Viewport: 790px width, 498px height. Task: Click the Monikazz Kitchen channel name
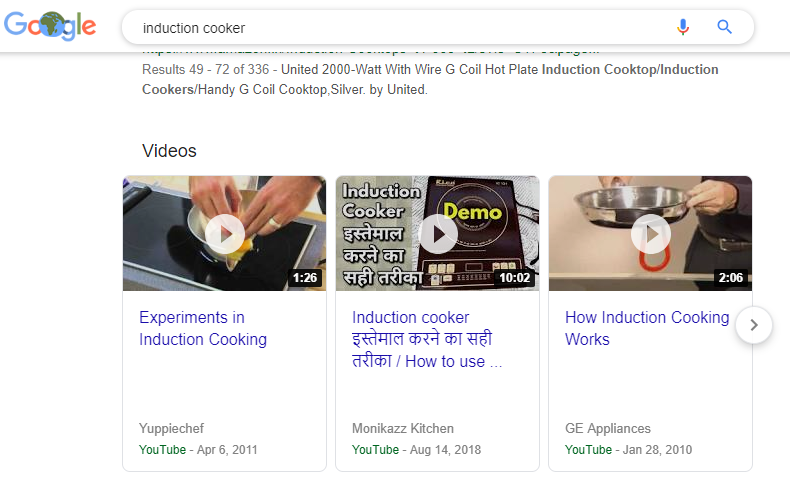pyautogui.click(x=403, y=428)
